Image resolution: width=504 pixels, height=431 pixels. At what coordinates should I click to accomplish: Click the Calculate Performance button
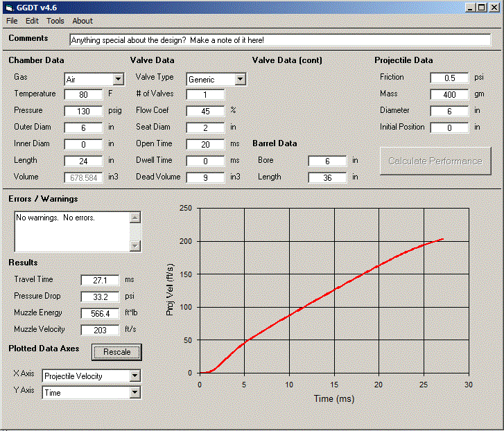[435, 161]
